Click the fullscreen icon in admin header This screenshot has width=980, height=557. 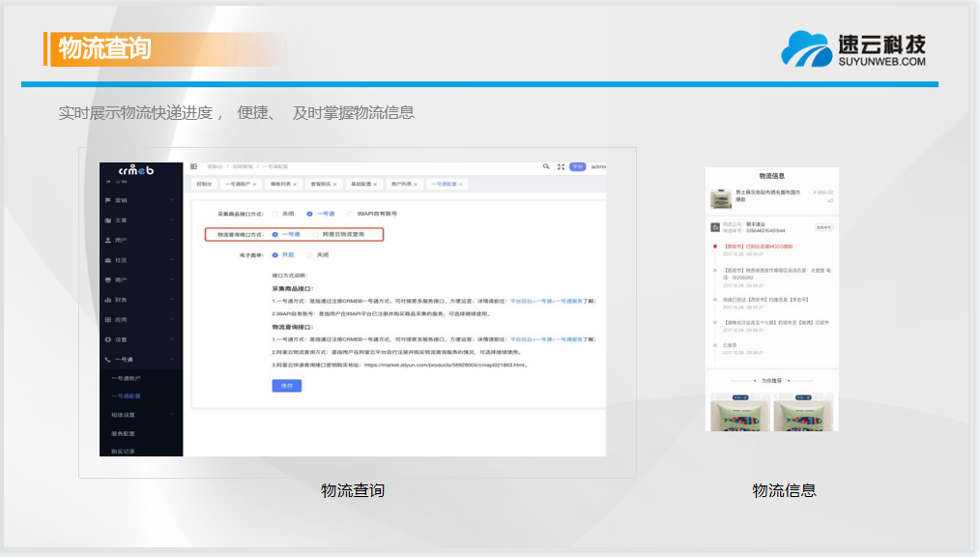561,166
